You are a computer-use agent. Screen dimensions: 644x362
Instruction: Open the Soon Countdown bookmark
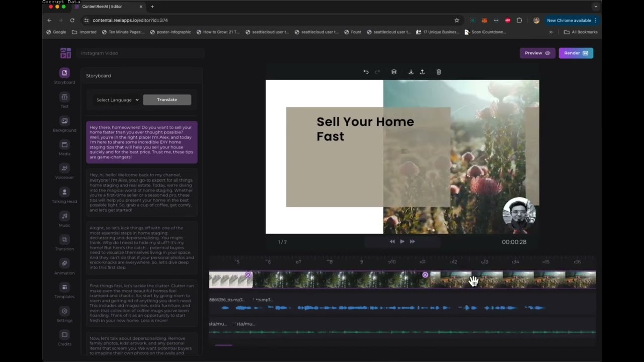point(485,32)
